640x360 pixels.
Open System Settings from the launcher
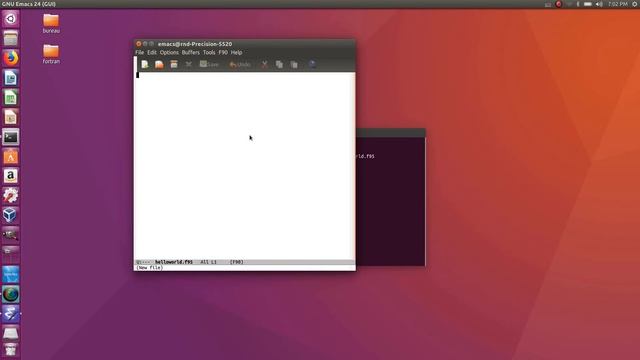point(11,196)
